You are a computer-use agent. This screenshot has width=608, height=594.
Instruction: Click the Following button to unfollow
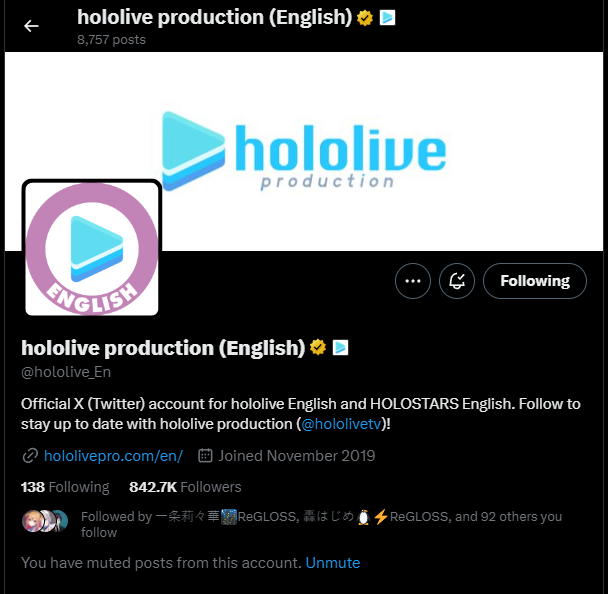click(x=535, y=281)
